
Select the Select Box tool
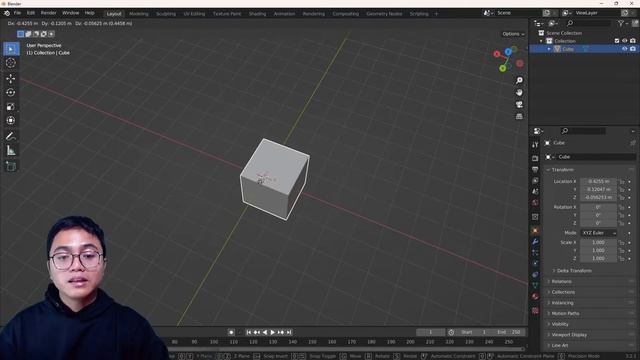coord(11,49)
